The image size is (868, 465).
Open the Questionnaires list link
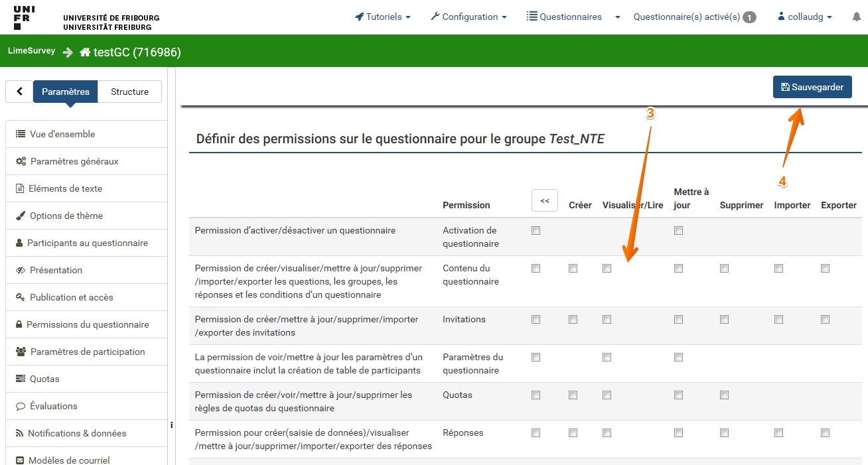point(564,17)
